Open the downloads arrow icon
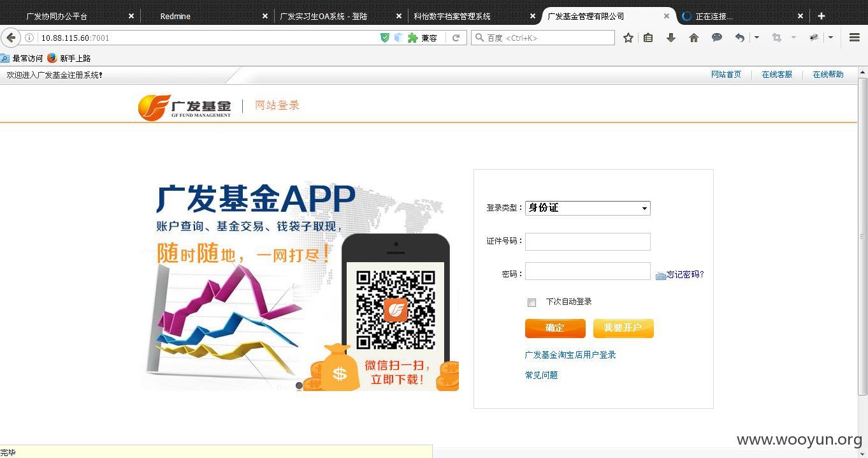Screen dimensions: 868x458 (671, 38)
